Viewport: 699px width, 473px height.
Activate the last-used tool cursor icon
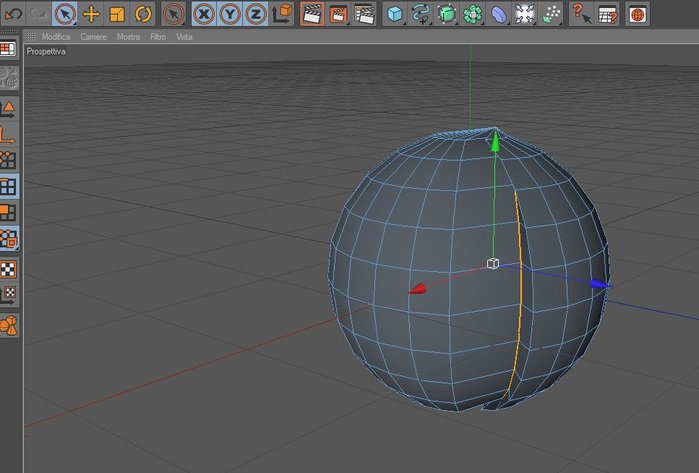click(x=173, y=14)
